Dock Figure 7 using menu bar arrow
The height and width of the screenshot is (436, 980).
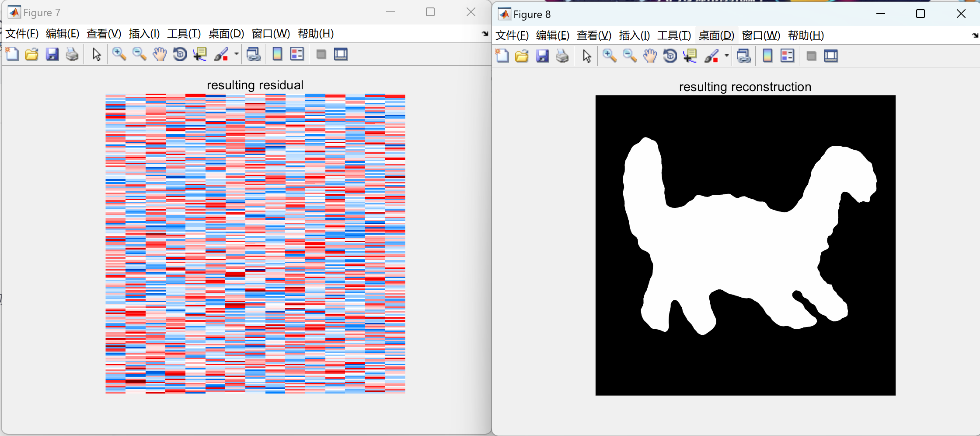click(x=485, y=34)
